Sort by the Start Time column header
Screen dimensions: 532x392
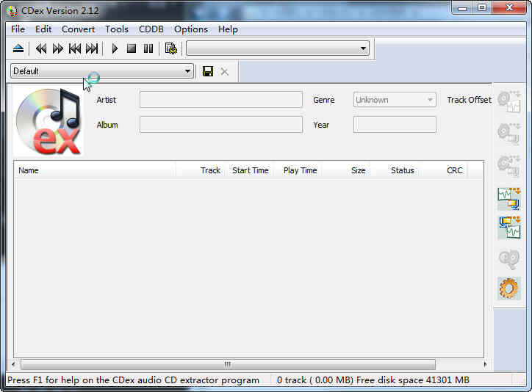pos(251,170)
